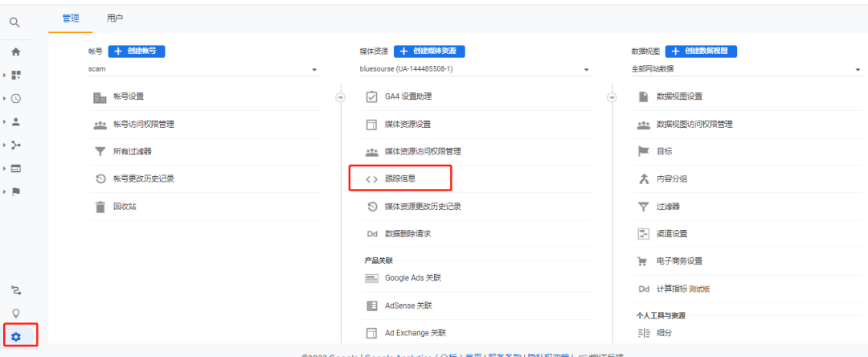Open 电子商务设置 in the view column
The image size is (868, 357).
tap(679, 261)
